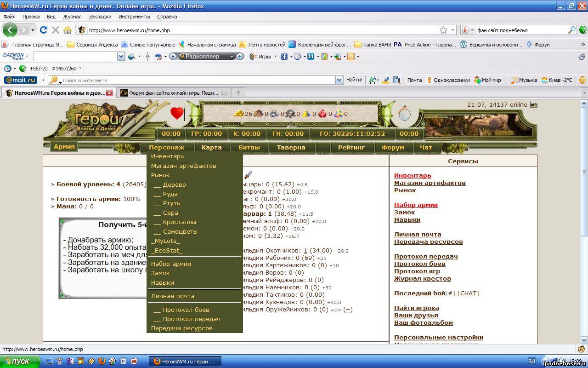This screenshot has height=368, width=588.
Task: Open Музыка in the Mail.ru toolbar
Action: pyautogui.click(x=524, y=80)
